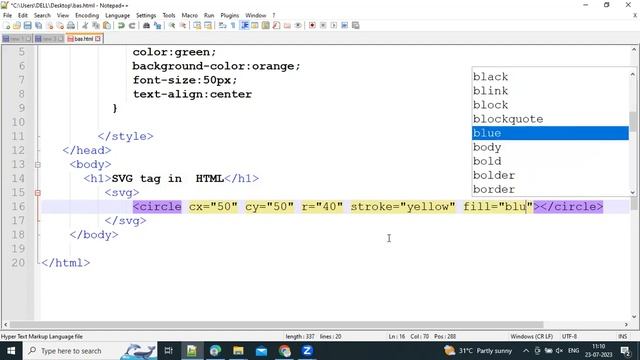Click the New file toolbar icon
Screen dimensions: 640x360
(x=7, y=25)
